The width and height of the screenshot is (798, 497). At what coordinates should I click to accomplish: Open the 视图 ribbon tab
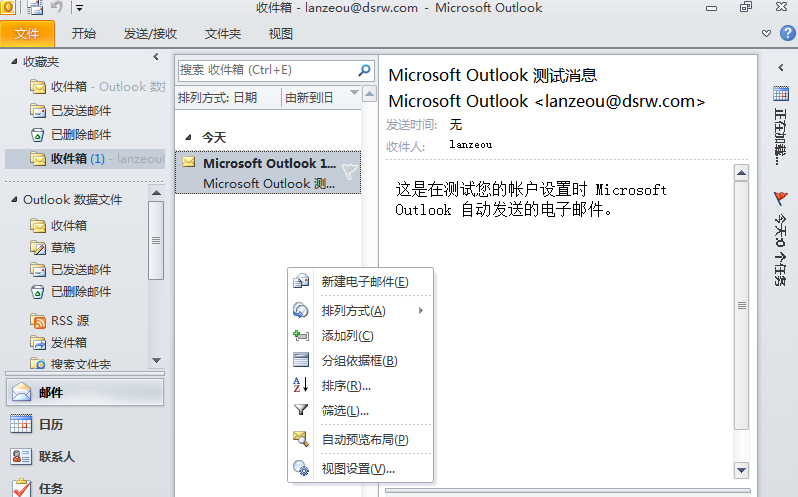tap(280, 34)
